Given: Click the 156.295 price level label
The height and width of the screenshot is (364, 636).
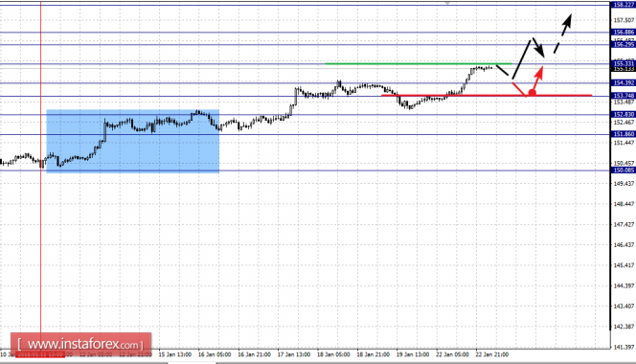Looking at the screenshot, I should click(x=624, y=45).
